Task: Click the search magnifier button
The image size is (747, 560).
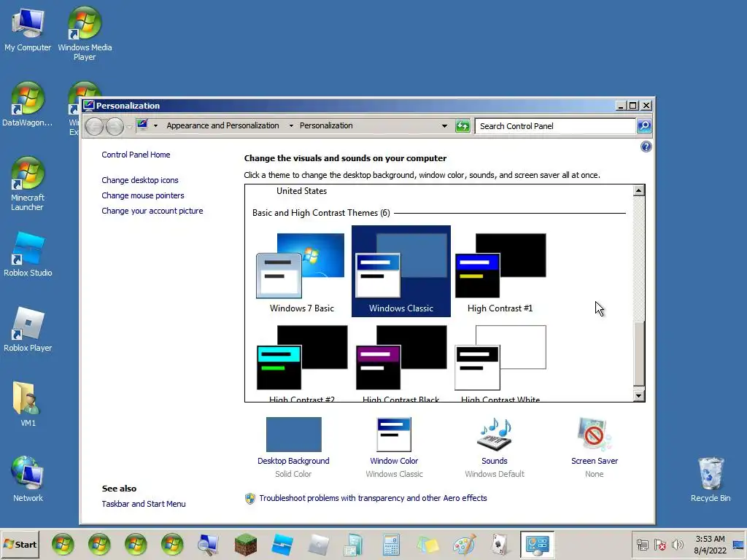Action: coord(644,125)
